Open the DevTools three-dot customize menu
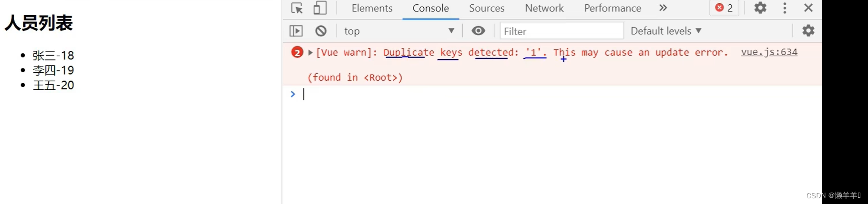This screenshot has width=868, height=204. click(x=785, y=8)
